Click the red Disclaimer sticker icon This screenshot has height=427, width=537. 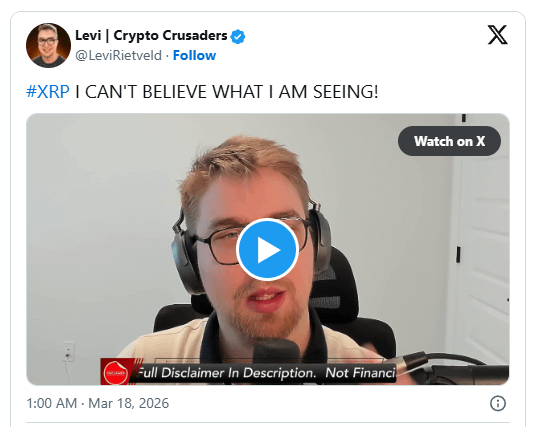coord(115,373)
